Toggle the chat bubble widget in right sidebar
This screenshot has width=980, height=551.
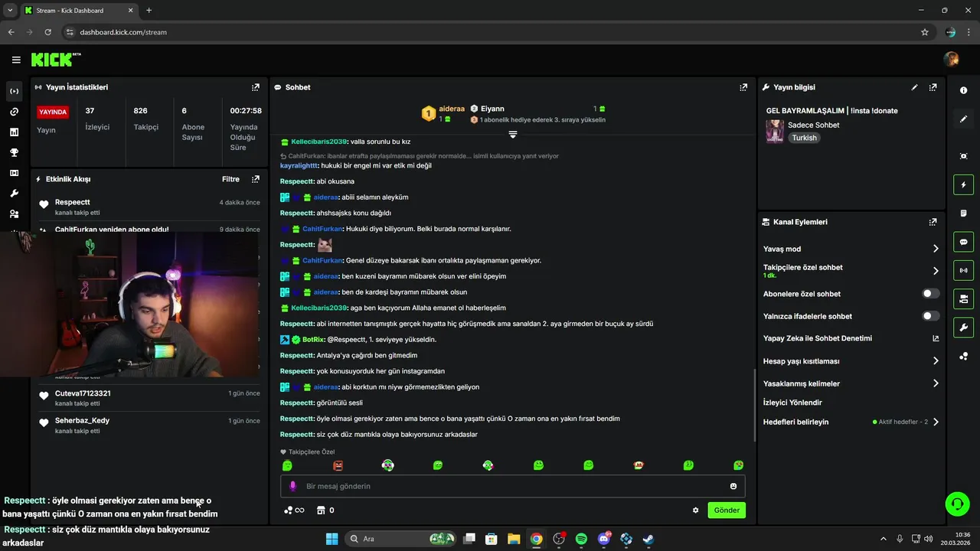963,242
